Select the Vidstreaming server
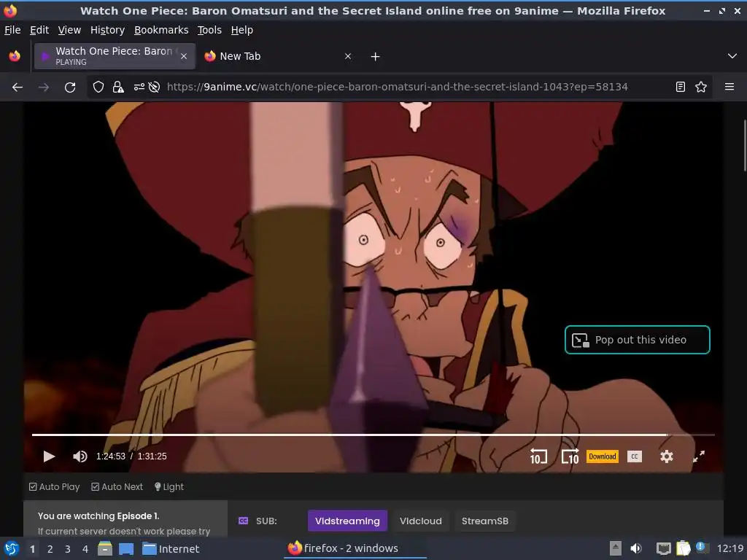747x560 pixels. [x=347, y=521]
